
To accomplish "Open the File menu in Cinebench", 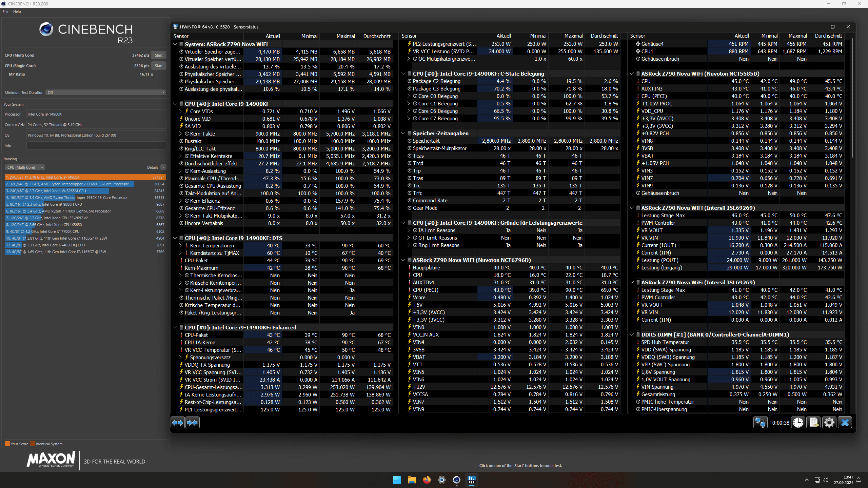I will click(5, 12).
